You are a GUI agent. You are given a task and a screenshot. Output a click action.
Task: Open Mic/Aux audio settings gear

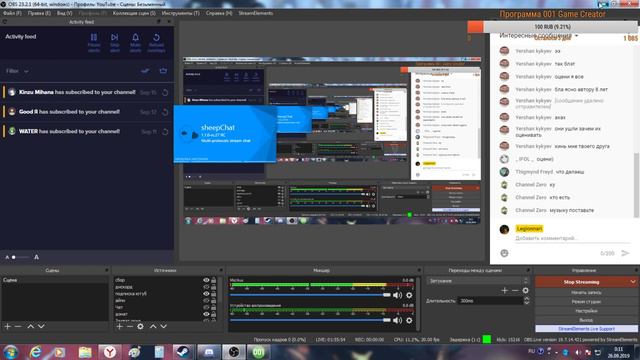(x=409, y=295)
